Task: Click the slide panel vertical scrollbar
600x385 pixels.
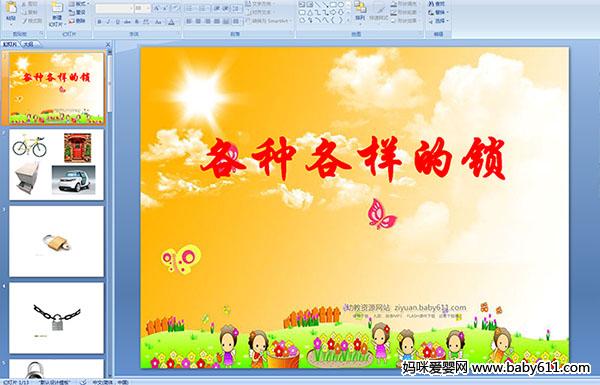Action: coord(110,213)
